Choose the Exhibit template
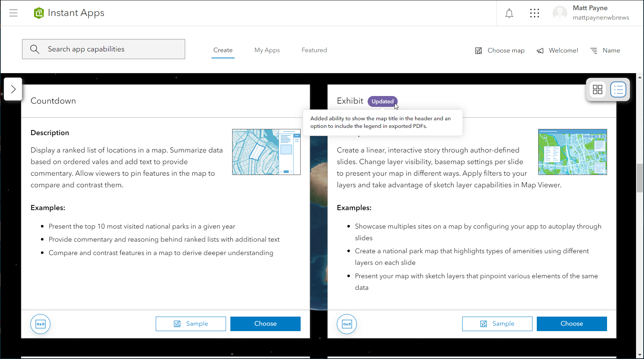644x359 pixels. pos(572,324)
